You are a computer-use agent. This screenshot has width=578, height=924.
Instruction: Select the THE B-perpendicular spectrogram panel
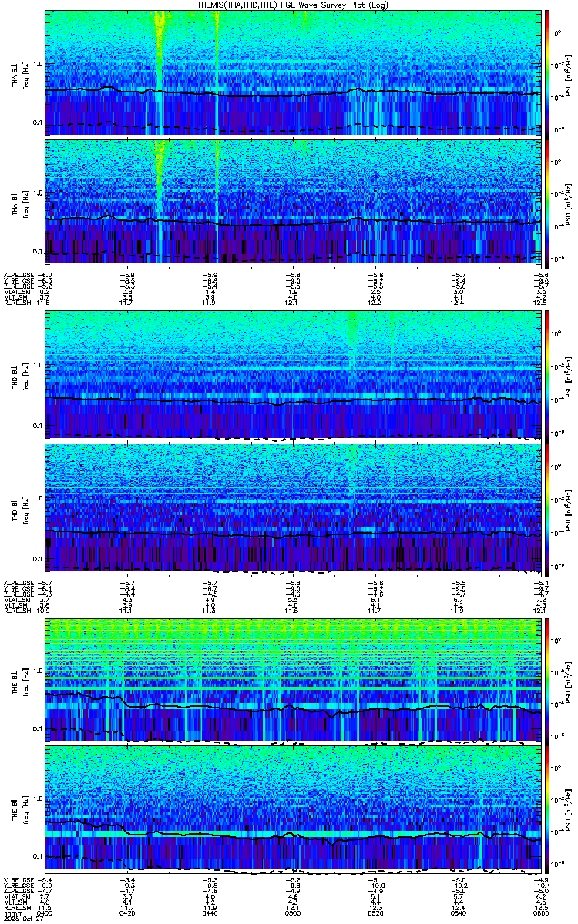(292, 678)
